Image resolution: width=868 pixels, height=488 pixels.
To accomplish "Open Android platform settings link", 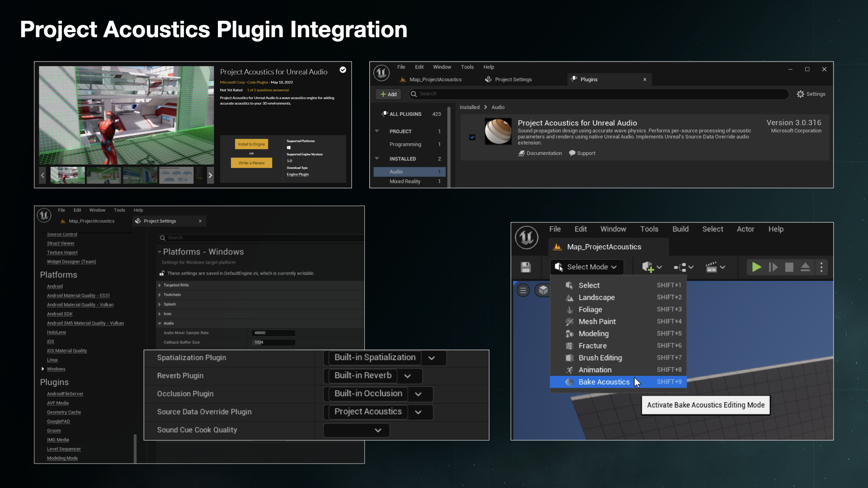I will (55, 286).
